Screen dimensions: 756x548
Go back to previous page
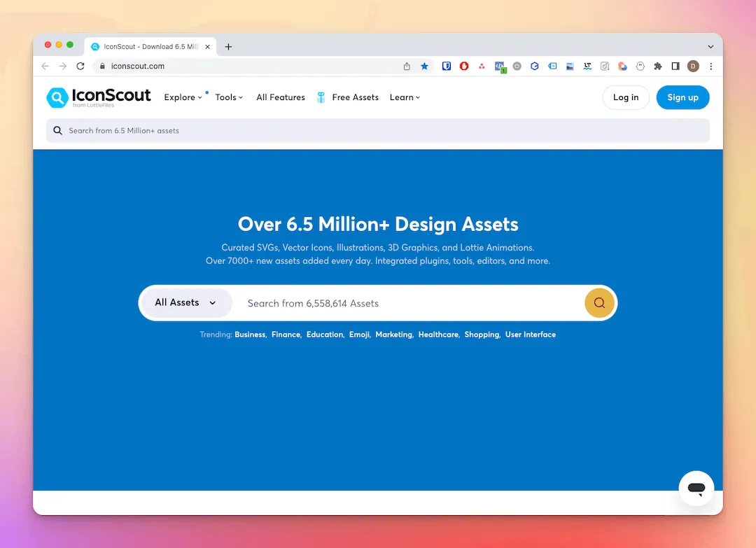click(x=45, y=66)
